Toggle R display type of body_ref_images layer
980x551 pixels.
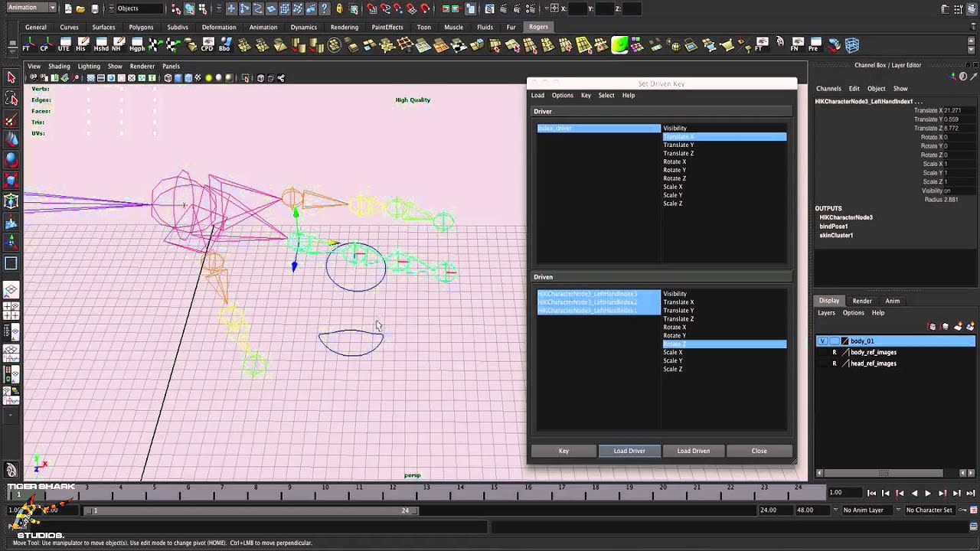[835, 352]
